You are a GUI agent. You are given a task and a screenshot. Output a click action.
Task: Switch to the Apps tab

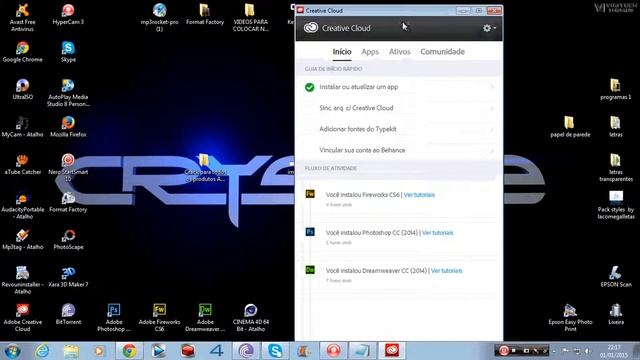point(370,52)
